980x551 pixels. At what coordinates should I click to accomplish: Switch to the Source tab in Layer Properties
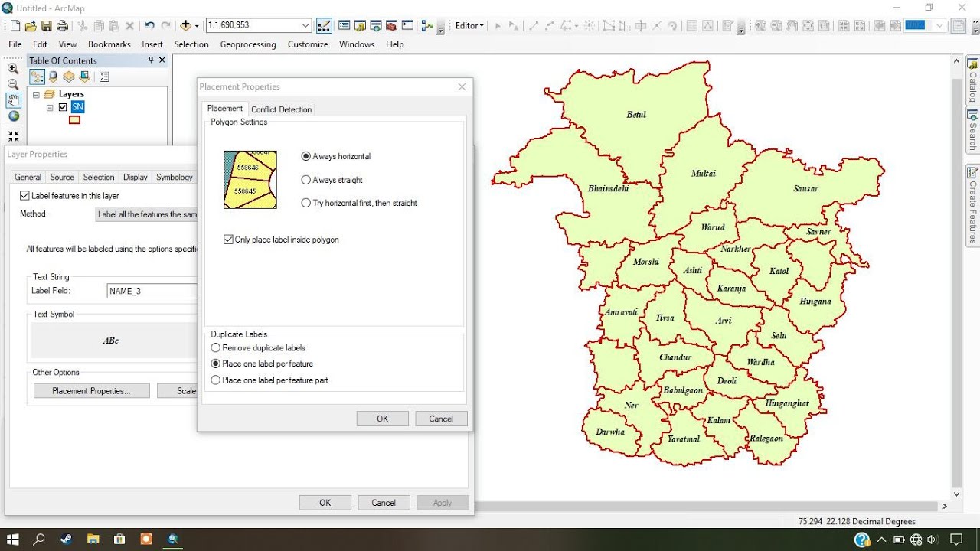pyautogui.click(x=62, y=177)
